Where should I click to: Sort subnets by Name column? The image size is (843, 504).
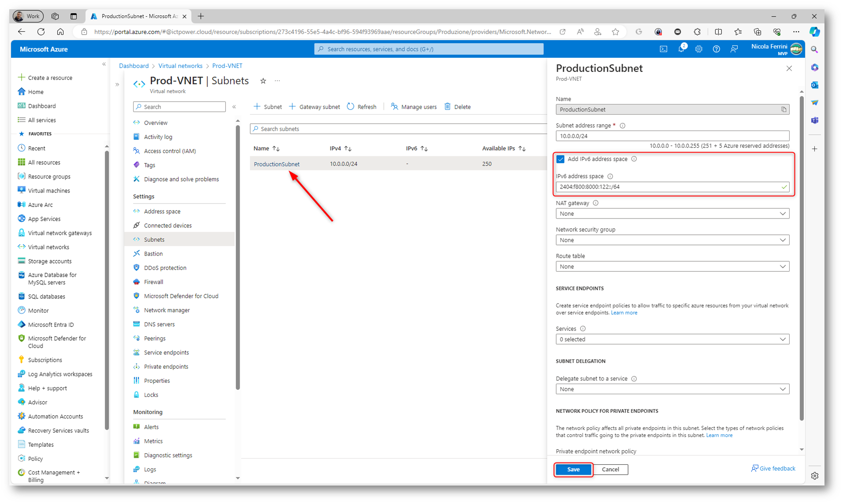click(267, 148)
